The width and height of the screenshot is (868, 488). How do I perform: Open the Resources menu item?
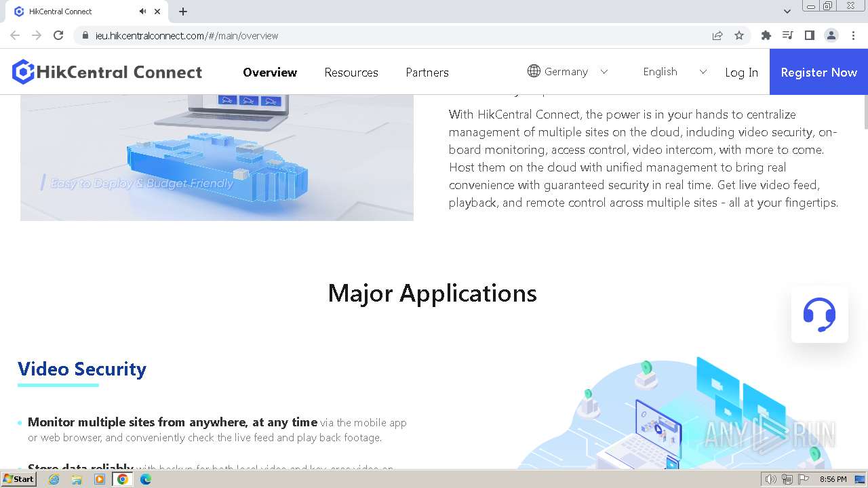[351, 73]
